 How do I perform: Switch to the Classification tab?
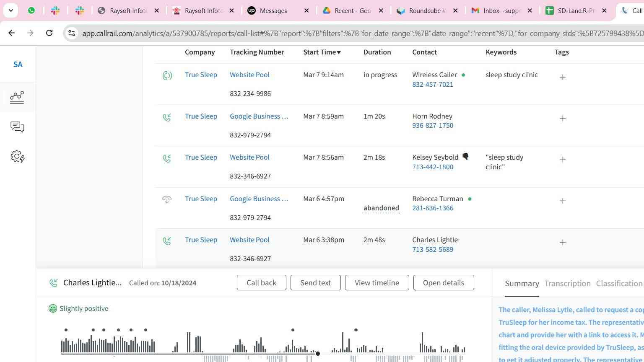[x=619, y=284]
